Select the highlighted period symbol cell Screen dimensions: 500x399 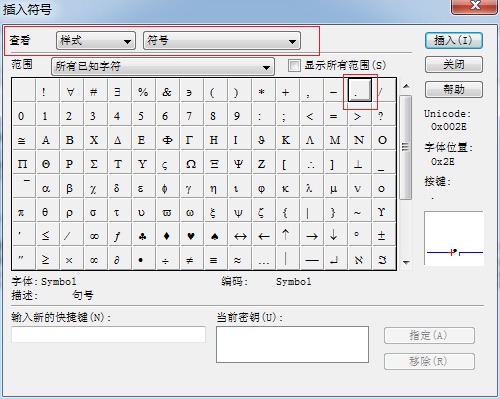pyautogui.click(x=360, y=90)
